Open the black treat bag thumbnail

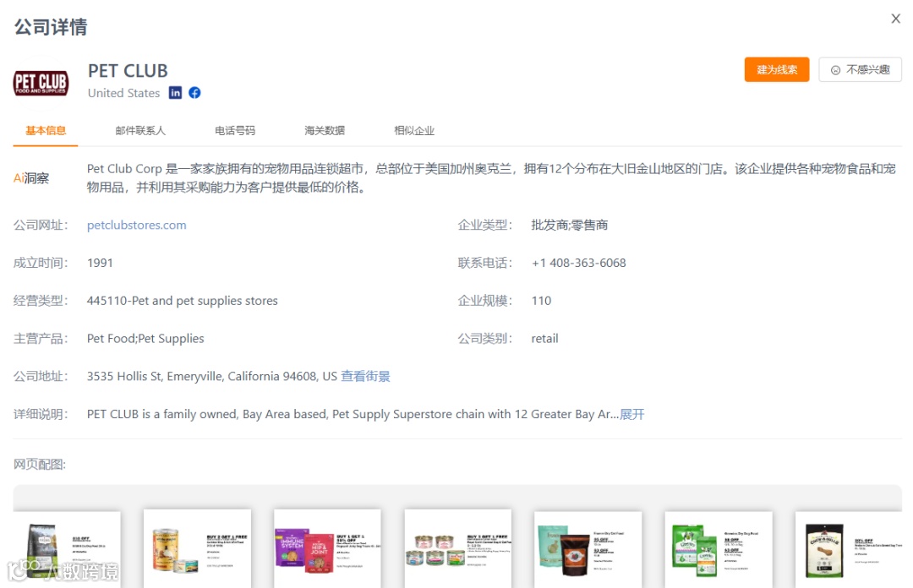[849, 549]
